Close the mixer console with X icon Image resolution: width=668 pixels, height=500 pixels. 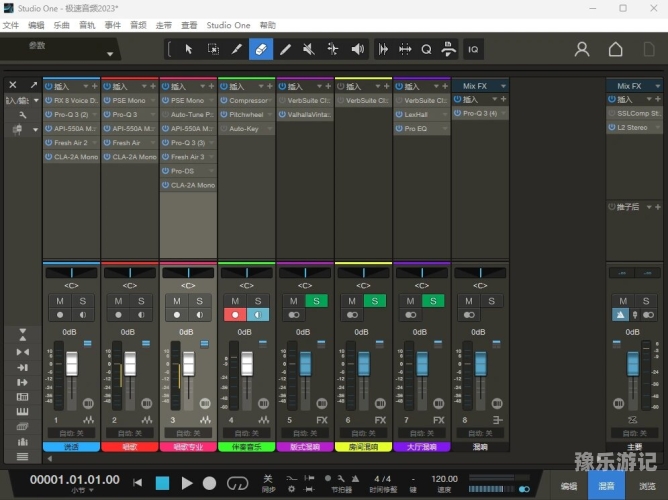click(x=13, y=85)
